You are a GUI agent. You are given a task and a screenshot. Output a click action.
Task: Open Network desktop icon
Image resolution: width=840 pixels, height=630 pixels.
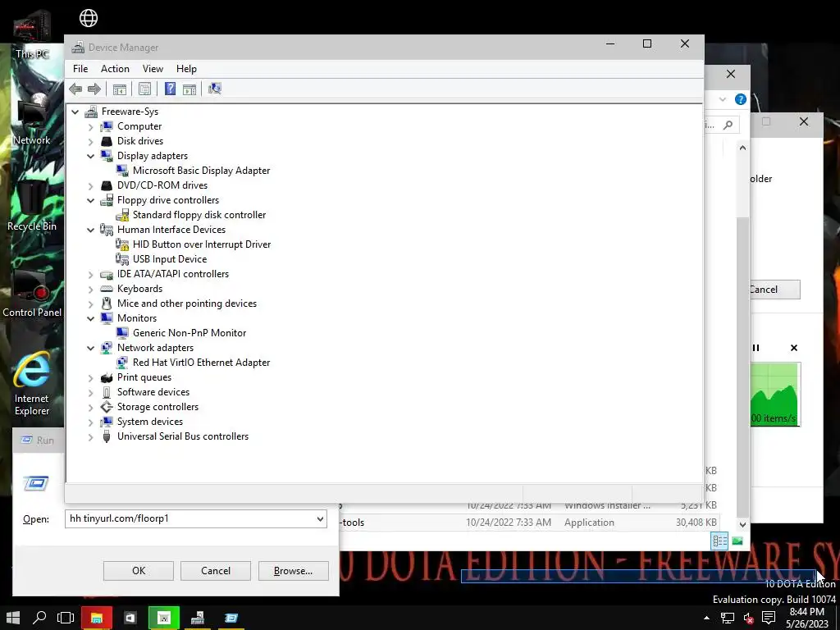32,120
